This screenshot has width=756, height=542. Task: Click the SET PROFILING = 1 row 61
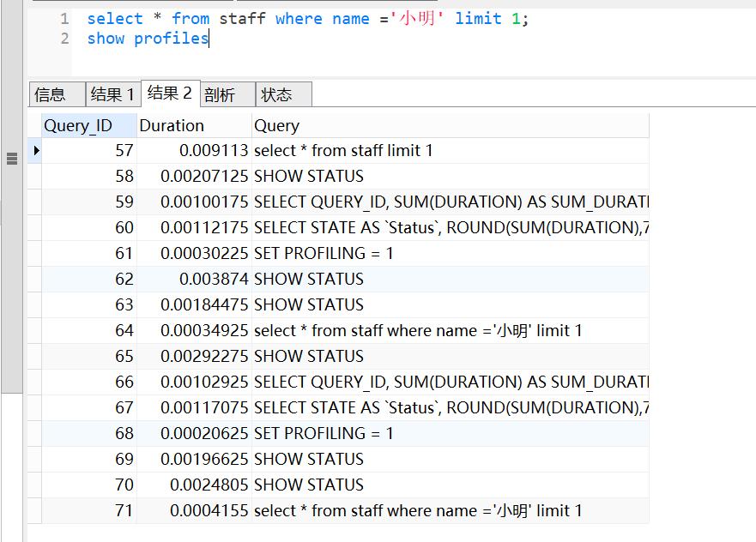(318, 253)
